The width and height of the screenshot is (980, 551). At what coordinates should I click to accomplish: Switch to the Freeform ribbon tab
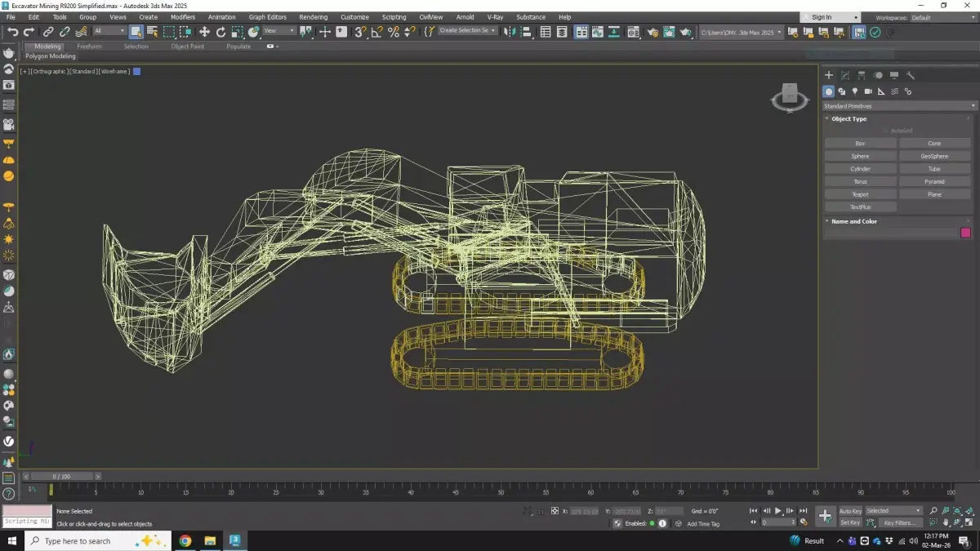[89, 47]
